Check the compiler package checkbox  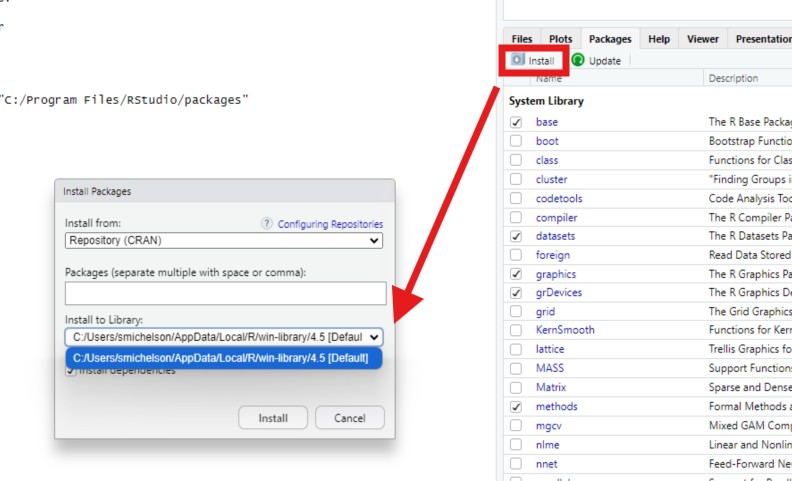coord(516,217)
